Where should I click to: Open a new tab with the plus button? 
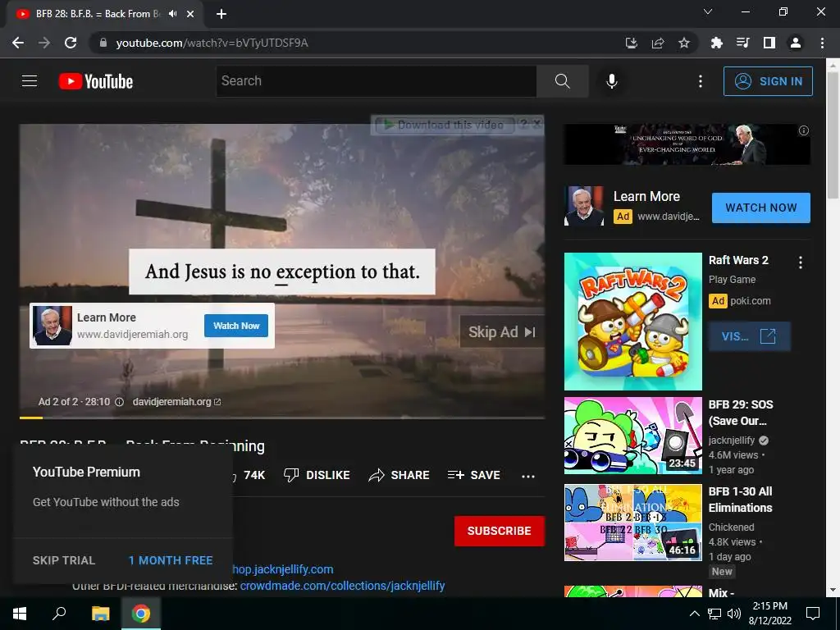221,14
